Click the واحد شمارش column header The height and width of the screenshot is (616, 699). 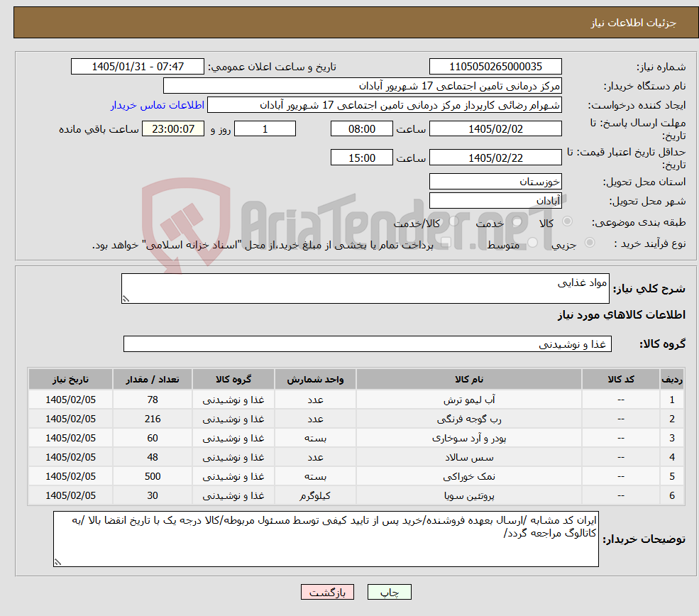coord(315,379)
